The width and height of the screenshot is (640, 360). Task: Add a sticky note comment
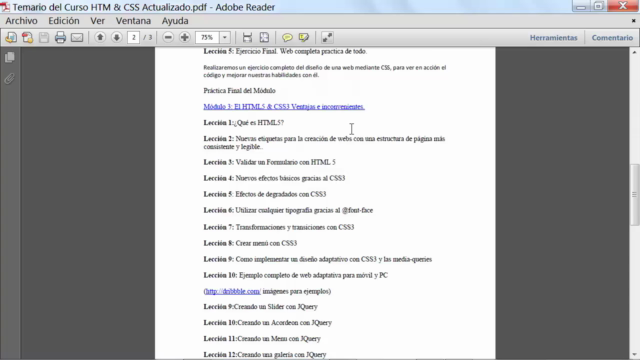[x=287, y=38]
